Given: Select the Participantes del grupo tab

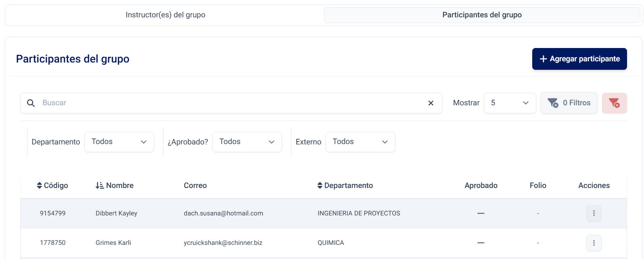Looking at the screenshot, I should click(x=482, y=15).
